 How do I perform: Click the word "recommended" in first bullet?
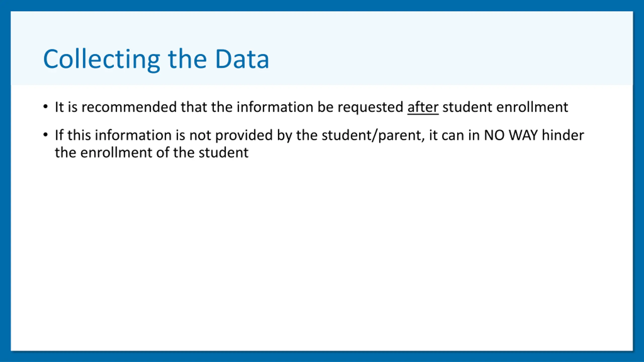click(129, 107)
